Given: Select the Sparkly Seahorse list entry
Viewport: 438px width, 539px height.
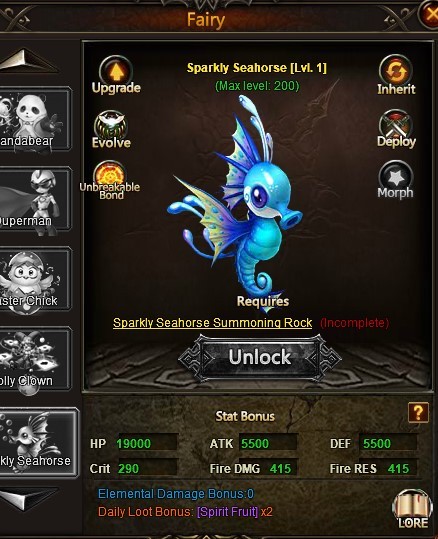Looking at the screenshot, I should (x=38, y=442).
